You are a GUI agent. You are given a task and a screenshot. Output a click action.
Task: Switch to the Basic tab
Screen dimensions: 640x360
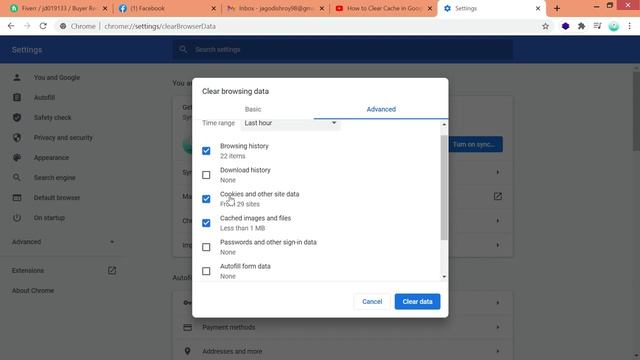tap(253, 109)
